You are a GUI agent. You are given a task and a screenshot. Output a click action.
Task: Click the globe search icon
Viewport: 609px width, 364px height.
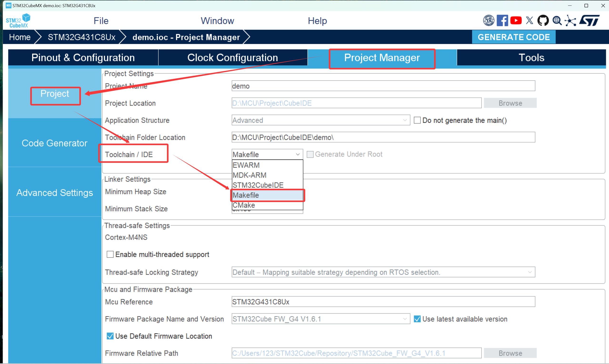coord(557,21)
